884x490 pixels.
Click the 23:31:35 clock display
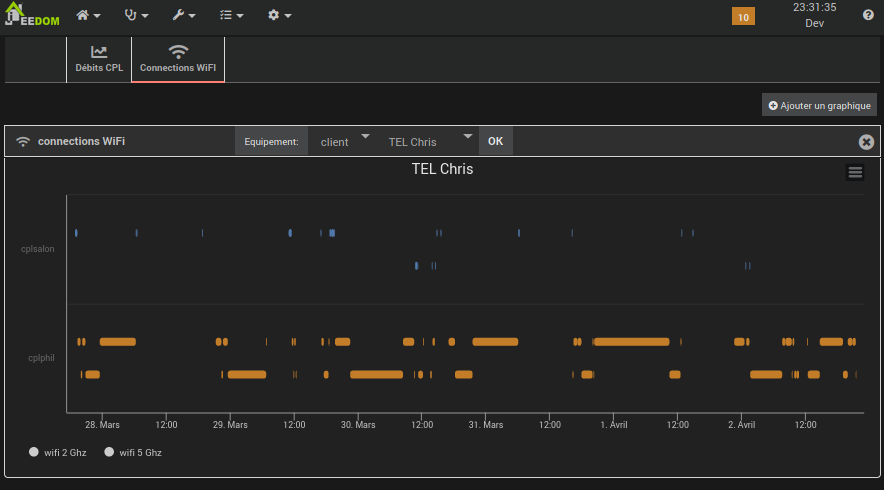pos(815,7)
